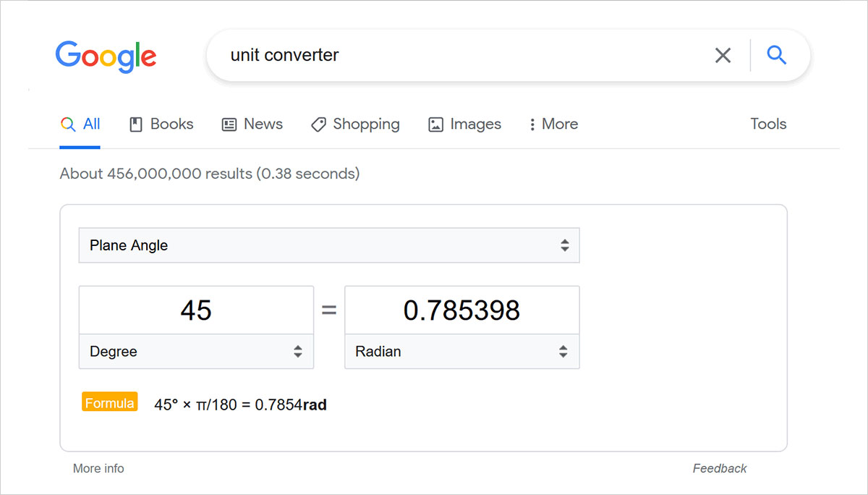The height and width of the screenshot is (495, 868).
Task: Clear the search box with X icon
Action: [x=723, y=55]
